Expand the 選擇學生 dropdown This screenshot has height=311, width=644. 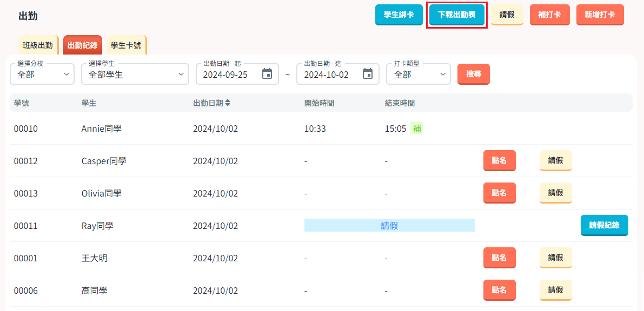[135, 75]
